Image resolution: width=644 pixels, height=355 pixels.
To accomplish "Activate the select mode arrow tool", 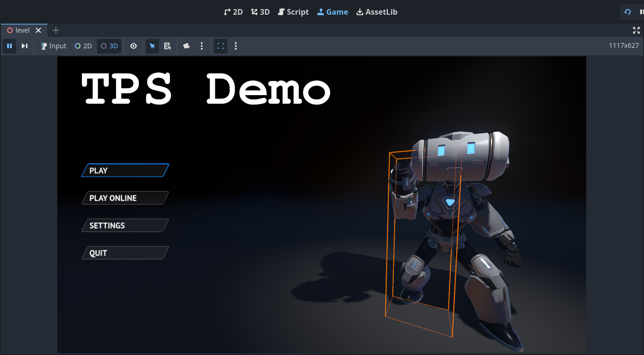I will coord(152,46).
